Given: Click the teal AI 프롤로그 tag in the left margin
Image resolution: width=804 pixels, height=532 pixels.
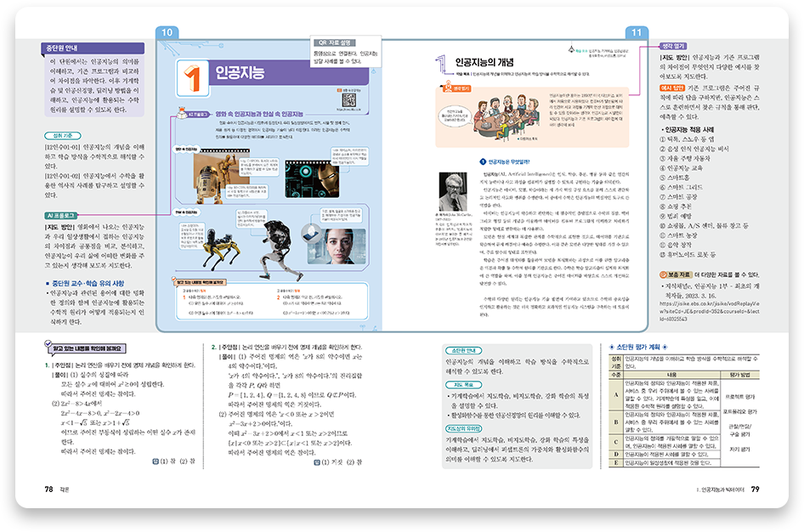Looking at the screenshot, I should pyautogui.click(x=60, y=216).
